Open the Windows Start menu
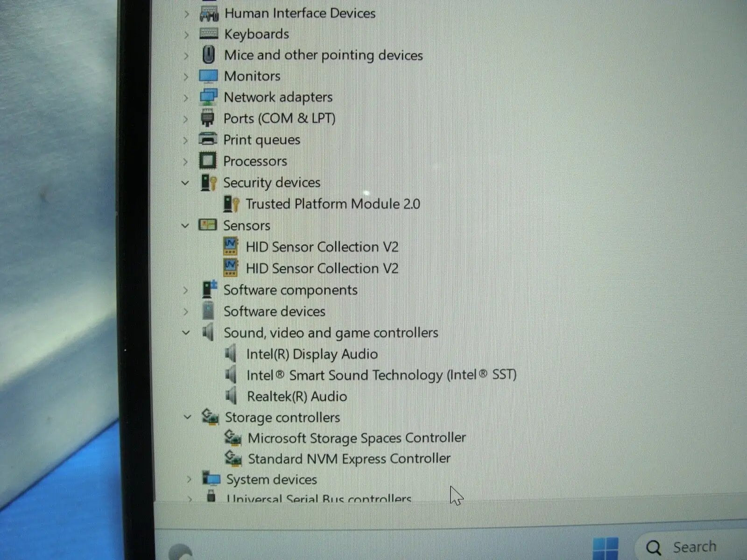This screenshot has width=747, height=560. click(x=606, y=548)
